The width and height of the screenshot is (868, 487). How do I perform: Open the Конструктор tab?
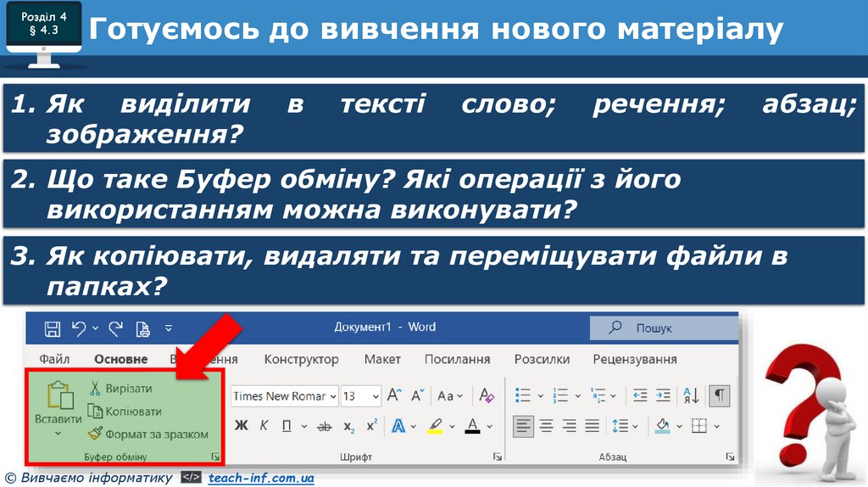click(301, 359)
